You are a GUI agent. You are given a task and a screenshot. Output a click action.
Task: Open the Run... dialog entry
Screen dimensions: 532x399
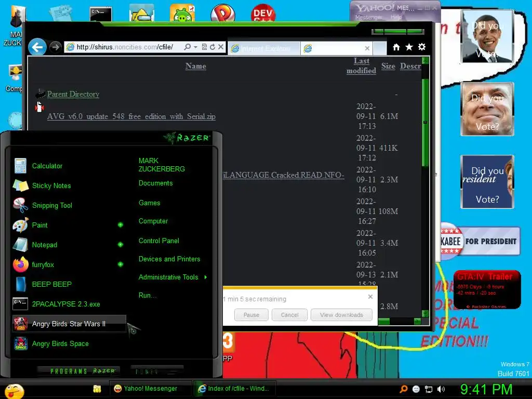(147, 296)
